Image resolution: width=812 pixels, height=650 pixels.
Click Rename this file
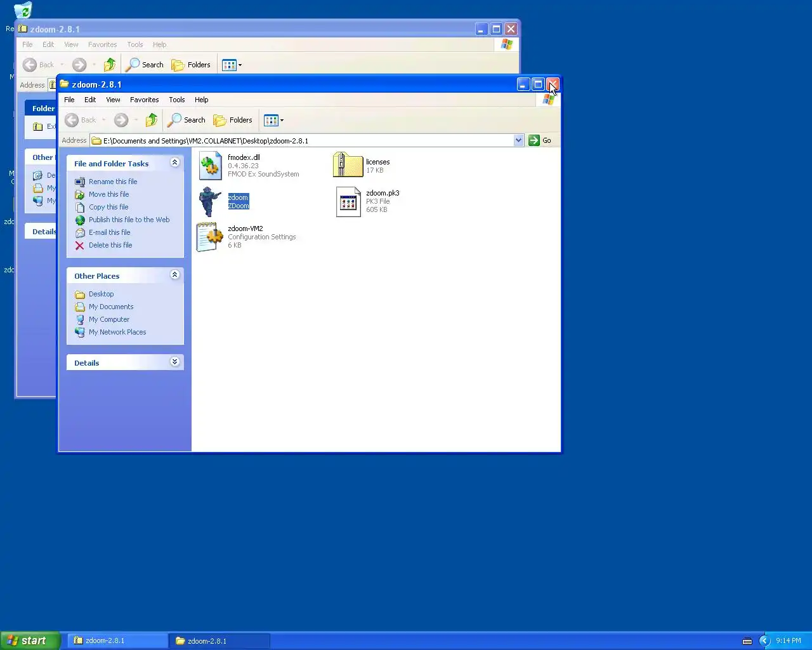pos(113,182)
